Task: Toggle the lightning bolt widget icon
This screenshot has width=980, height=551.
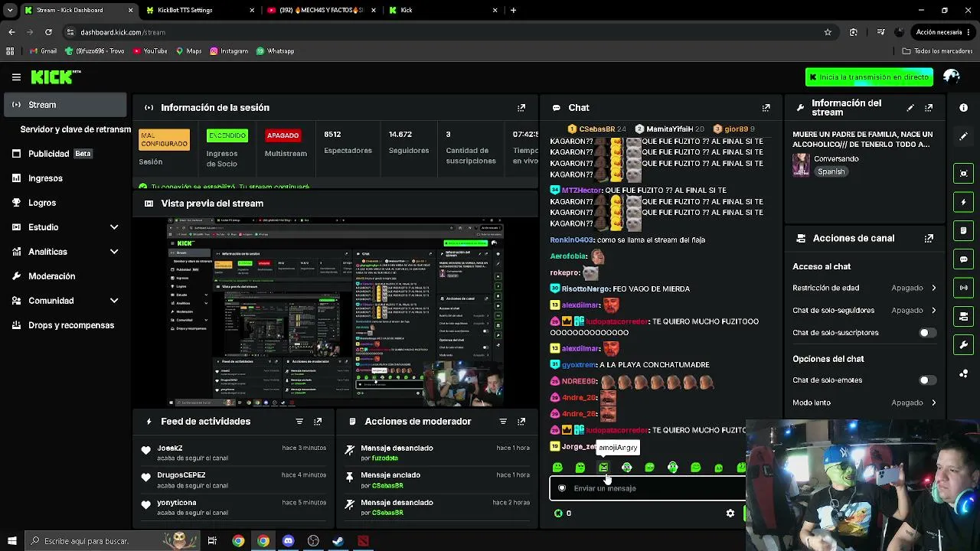Action: pyautogui.click(x=964, y=202)
